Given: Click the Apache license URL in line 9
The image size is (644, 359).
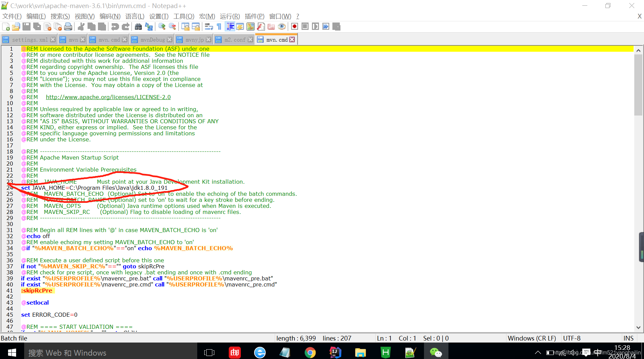Looking at the screenshot, I should point(108,97).
